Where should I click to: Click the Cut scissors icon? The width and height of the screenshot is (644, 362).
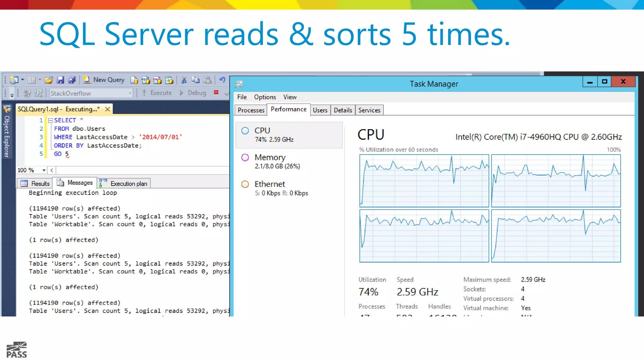(x=184, y=80)
